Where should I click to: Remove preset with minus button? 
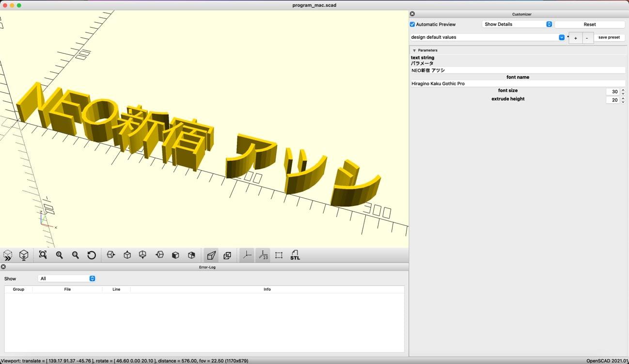(587, 38)
